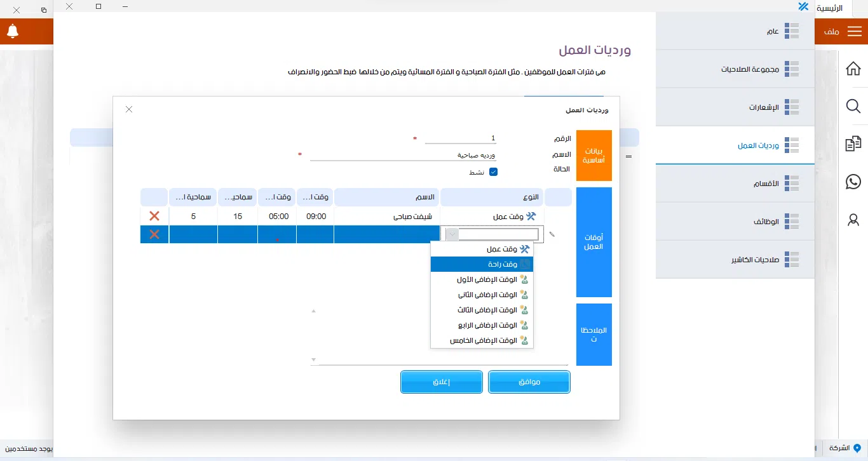The width and height of the screenshot is (868, 461).
Task: Click the WhatsApp icon on the right edge
Action: pos(853,182)
